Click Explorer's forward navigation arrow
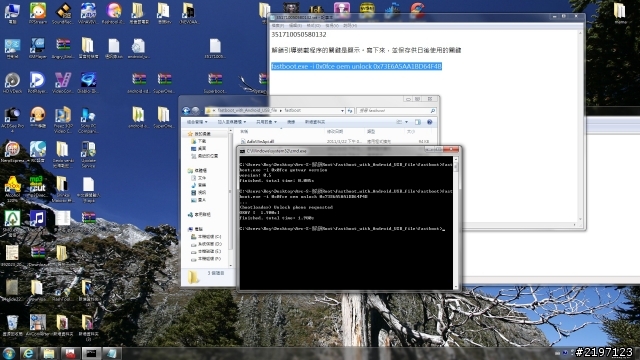 (x=196, y=111)
